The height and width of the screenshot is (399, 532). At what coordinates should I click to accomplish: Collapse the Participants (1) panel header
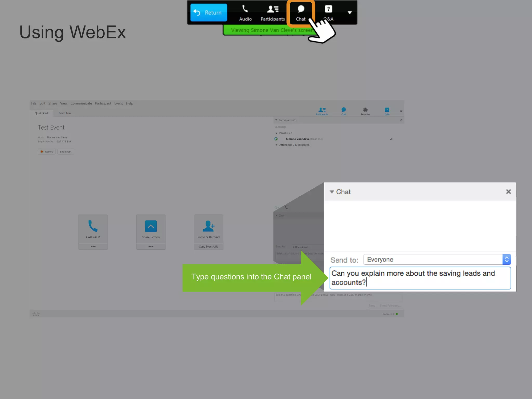pos(276,120)
